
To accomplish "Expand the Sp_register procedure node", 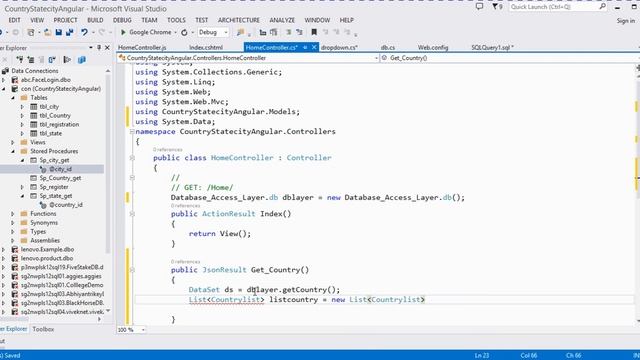I will pyautogui.click(x=22, y=187).
